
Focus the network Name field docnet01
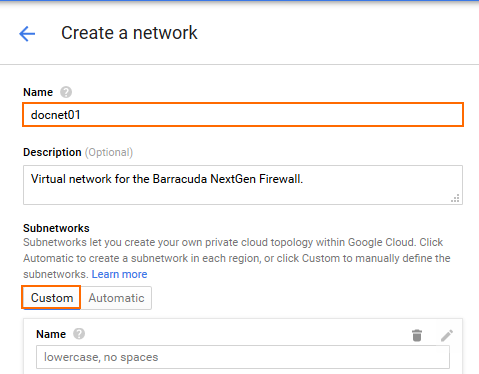(243, 115)
